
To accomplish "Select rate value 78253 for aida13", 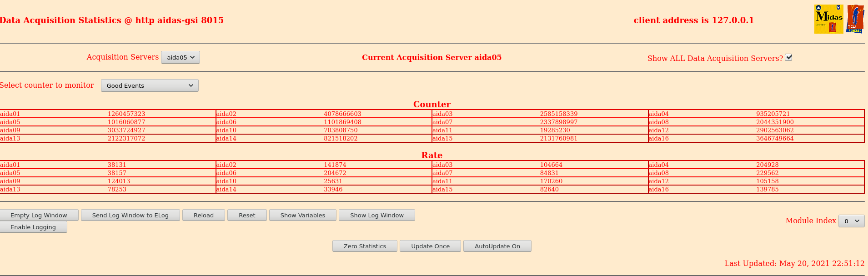I will (x=117, y=189).
